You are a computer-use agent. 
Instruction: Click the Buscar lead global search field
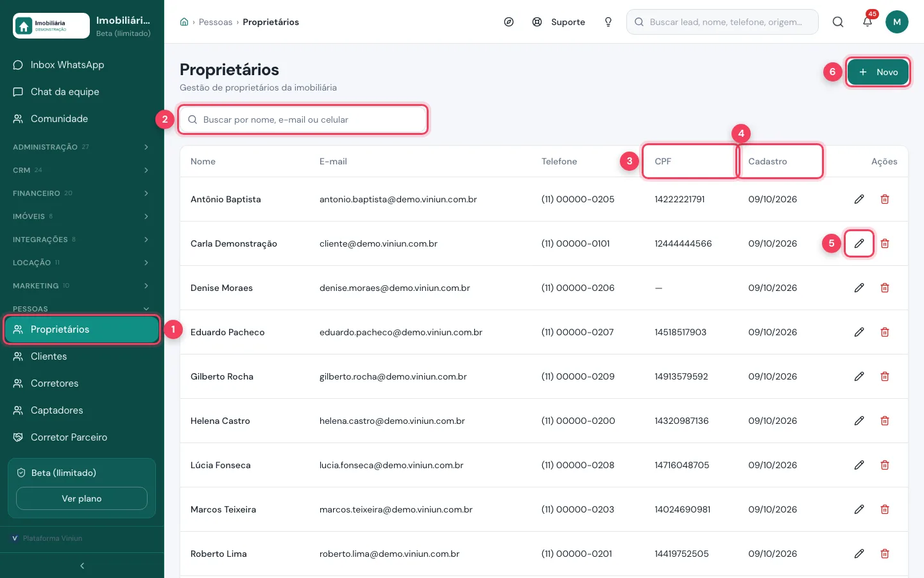pyautogui.click(x=723, y=22)
